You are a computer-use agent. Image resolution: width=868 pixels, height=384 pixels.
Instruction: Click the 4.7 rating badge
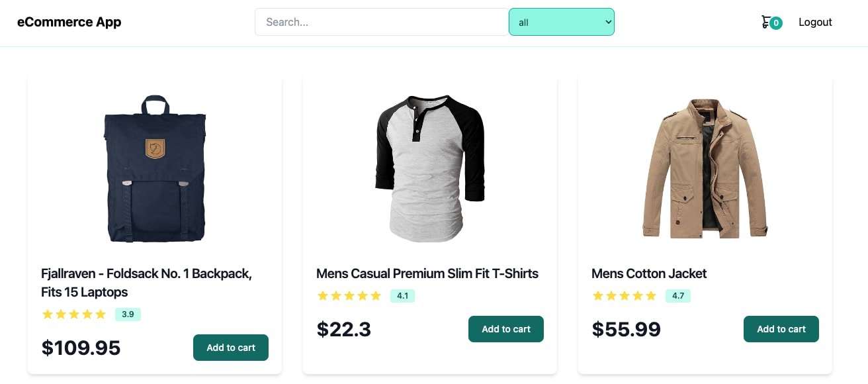pyautogui.click(x=678, y=296)
